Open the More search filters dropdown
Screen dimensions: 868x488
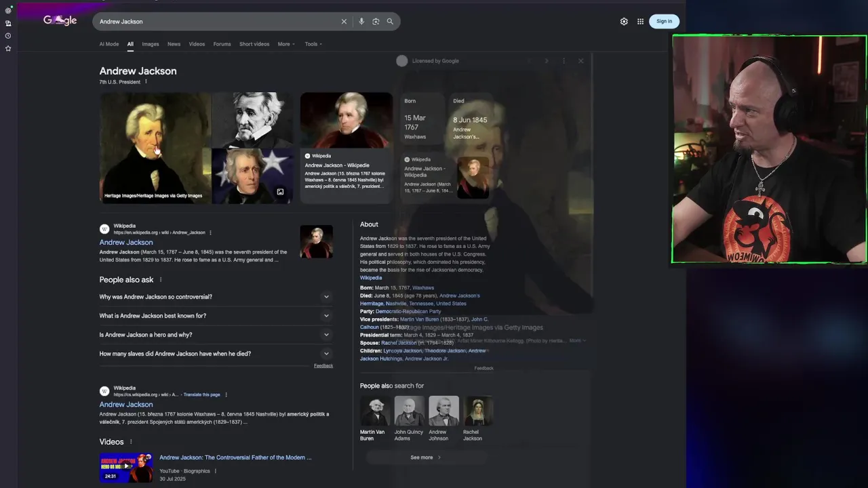click(x=286, y=44)
